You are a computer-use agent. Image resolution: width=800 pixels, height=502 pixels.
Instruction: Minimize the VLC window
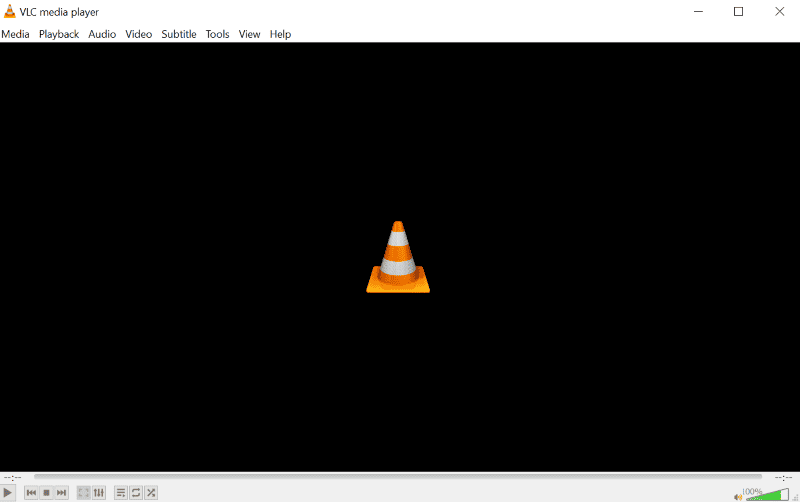coord(698,11)
